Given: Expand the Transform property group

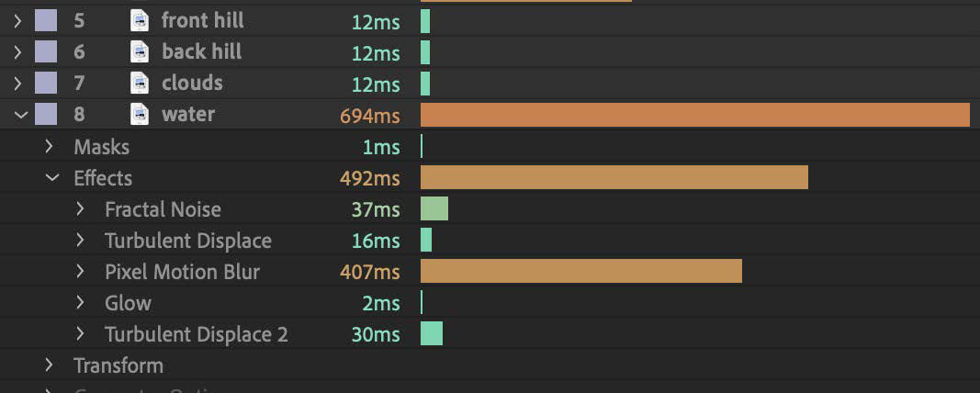Looking at the screenshot, I should coord(50,365).
